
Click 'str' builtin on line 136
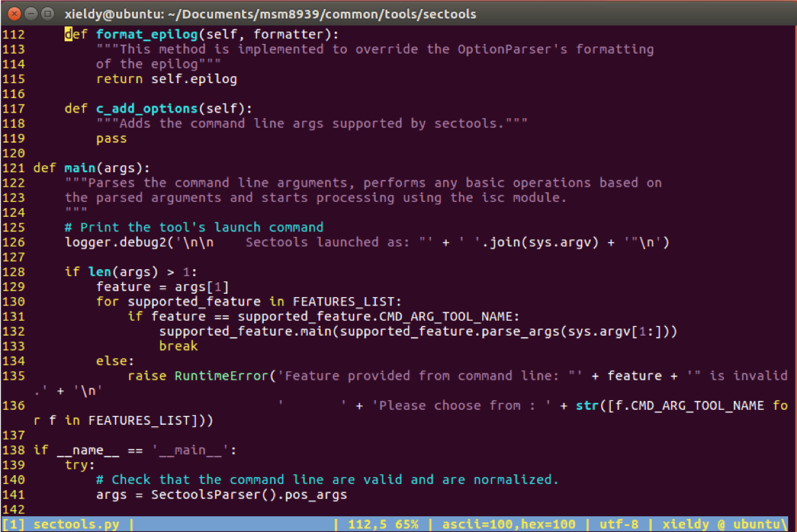[587, 406]
